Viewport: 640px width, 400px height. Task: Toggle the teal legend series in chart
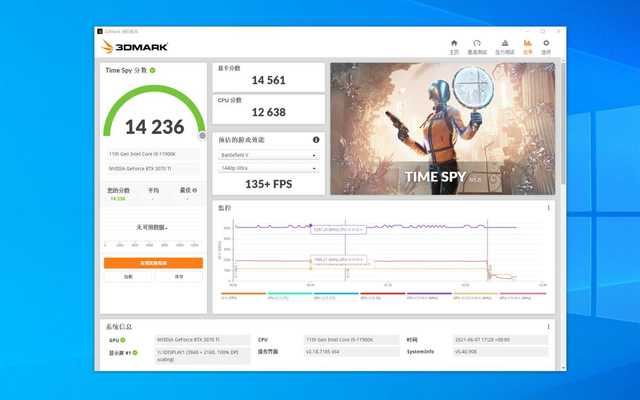pyautogui.click(x=290, y=296)
